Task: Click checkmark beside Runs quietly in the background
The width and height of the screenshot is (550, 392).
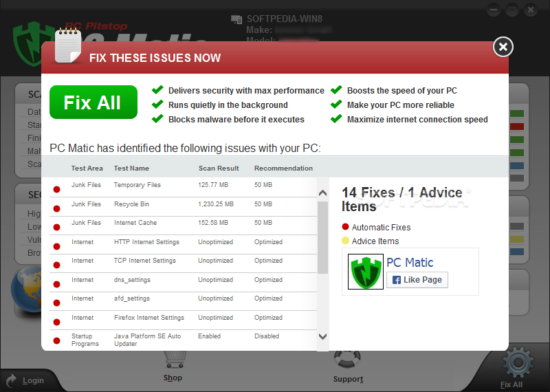Action: pyautogui.click(x=157, y=104)
